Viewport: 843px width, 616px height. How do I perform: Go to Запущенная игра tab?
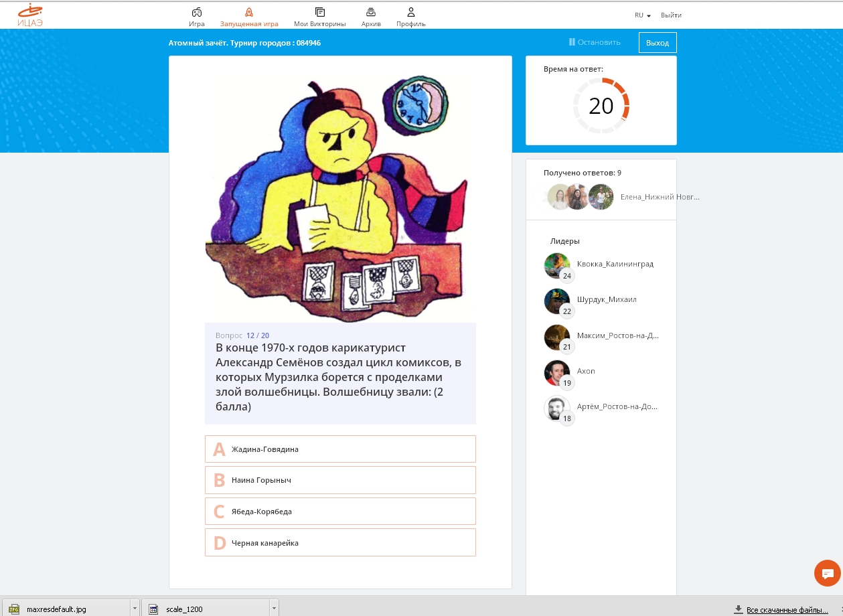coord(249,17)
